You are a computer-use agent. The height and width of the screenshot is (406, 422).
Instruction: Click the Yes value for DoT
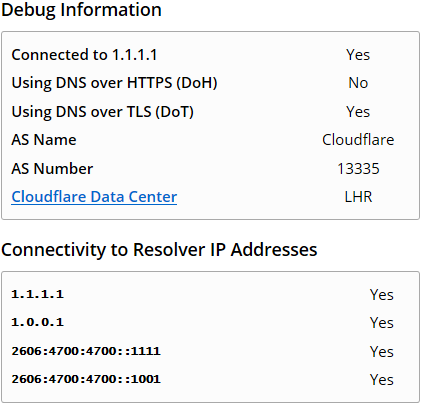click(x=358, y=112)
